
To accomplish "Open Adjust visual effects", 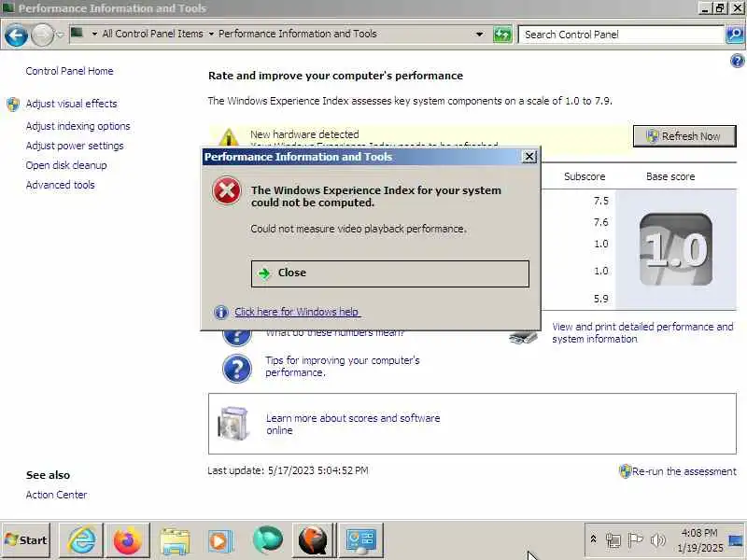I will click(72, 104).
